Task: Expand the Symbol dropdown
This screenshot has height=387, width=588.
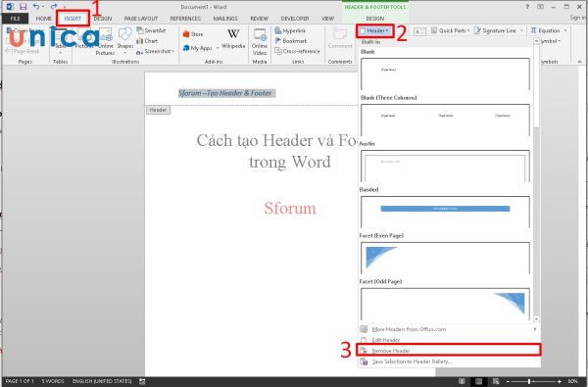Action: 560,41
